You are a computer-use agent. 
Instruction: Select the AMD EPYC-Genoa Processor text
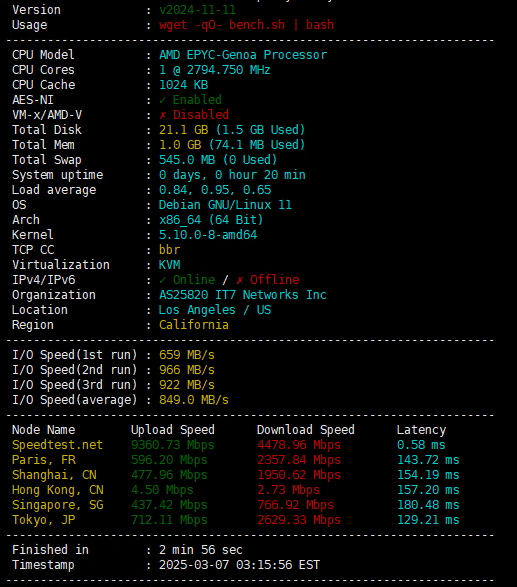243,55
